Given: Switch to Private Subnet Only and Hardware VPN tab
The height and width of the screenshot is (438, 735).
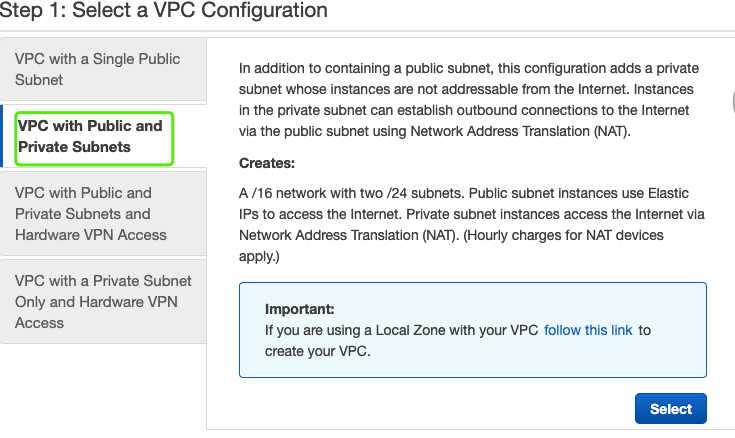Looking at the screenshot, I should 103,301.
